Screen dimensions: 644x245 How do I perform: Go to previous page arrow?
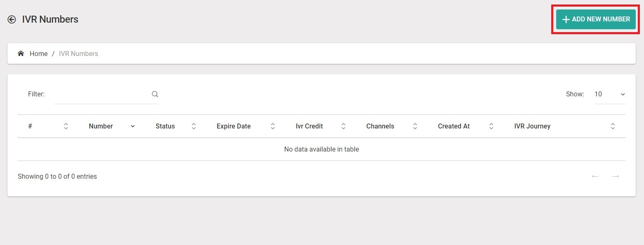[x=595, y=176]
